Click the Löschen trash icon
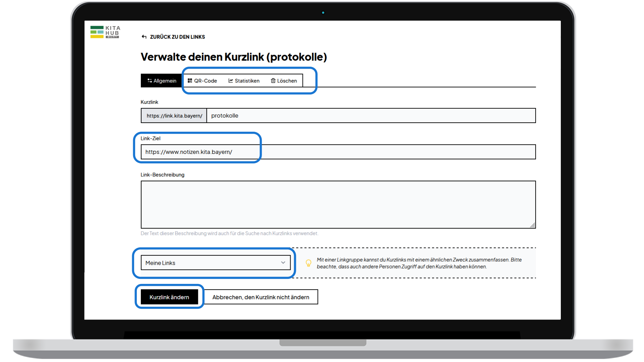 tap(273, 80)
